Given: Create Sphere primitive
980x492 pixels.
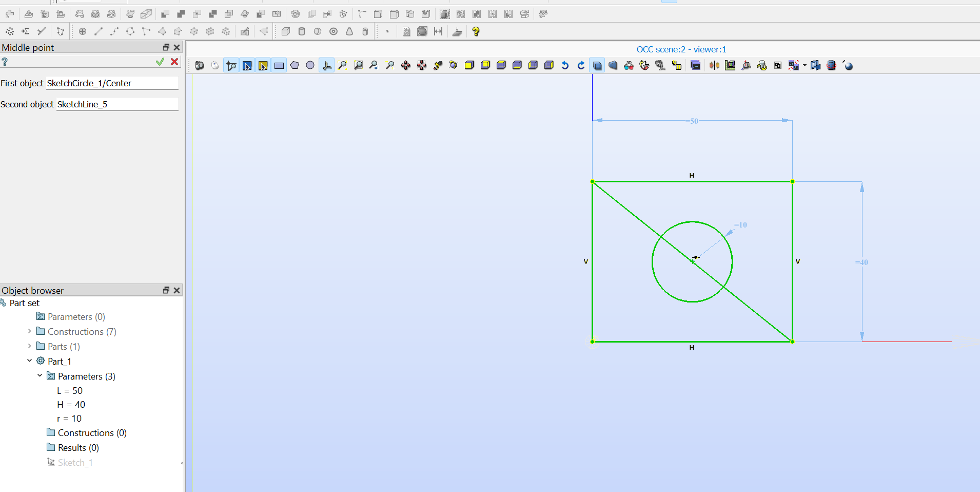Looking at the screenshot, I should 318,31.
